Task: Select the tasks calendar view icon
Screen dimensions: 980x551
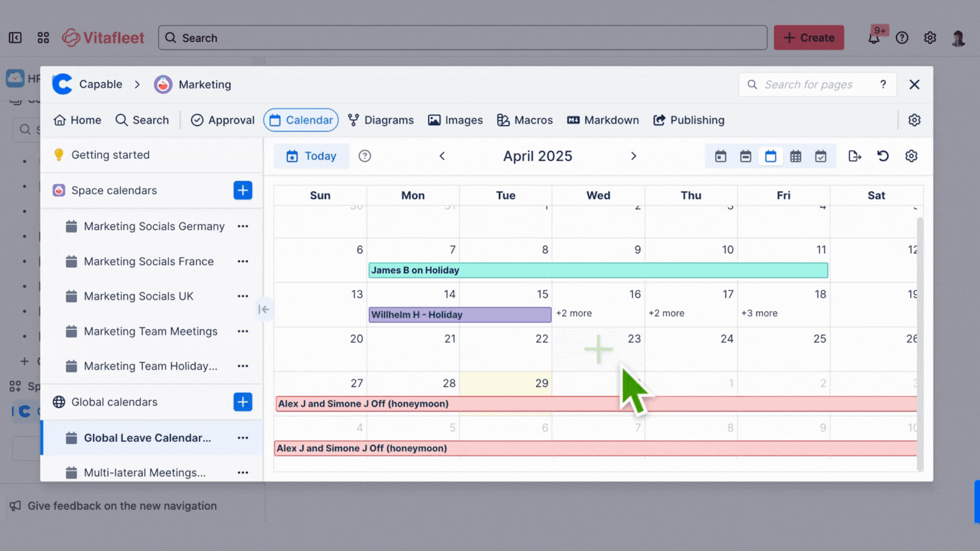Action: 821,156
